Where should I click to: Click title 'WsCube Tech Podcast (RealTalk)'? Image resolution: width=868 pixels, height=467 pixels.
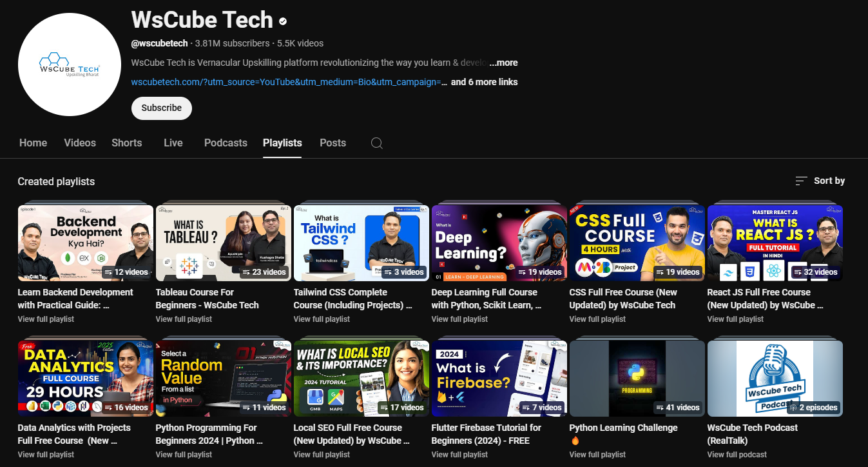point(753,434)
